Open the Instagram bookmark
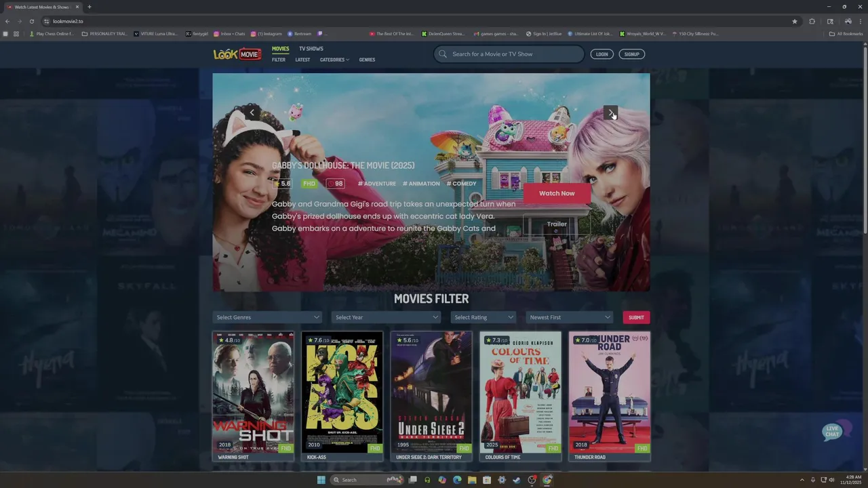 click(266, 33)
